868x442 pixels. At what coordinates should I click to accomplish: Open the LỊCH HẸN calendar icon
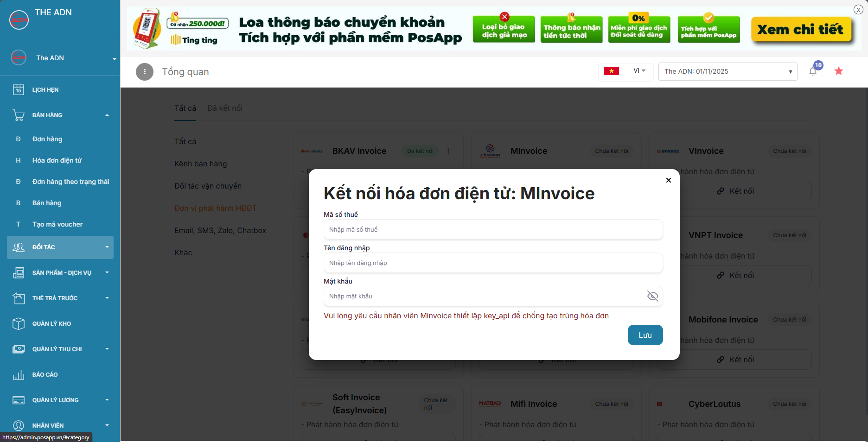pos(19,90)
